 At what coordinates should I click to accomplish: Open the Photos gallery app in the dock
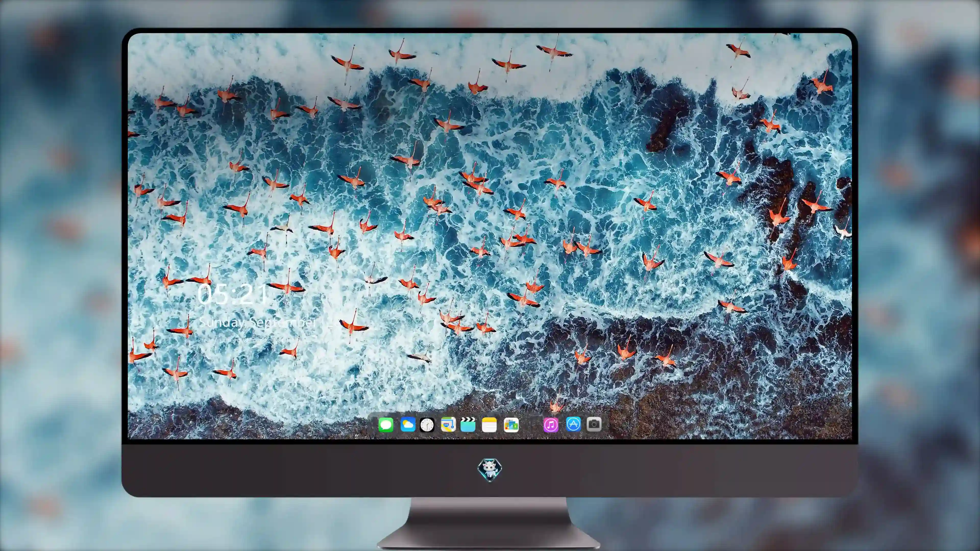tap(511, 425)
